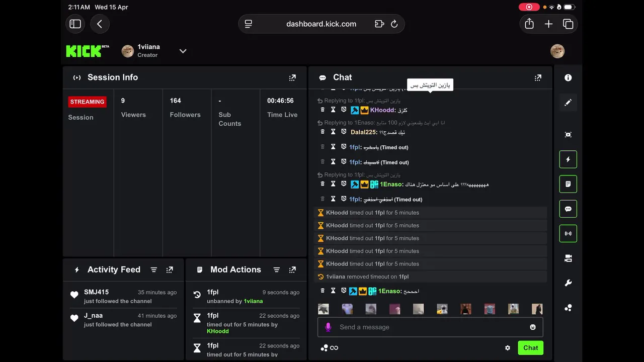Viewport: 644px width, 362px height.
Task: Click the 164 Followers count
Action: [x=176, y=101]
